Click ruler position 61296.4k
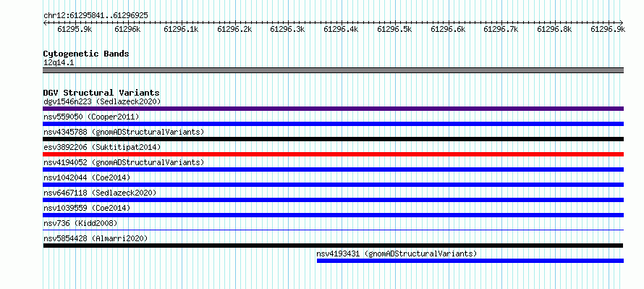Viewport: 644px width, 289px height. 342,29
